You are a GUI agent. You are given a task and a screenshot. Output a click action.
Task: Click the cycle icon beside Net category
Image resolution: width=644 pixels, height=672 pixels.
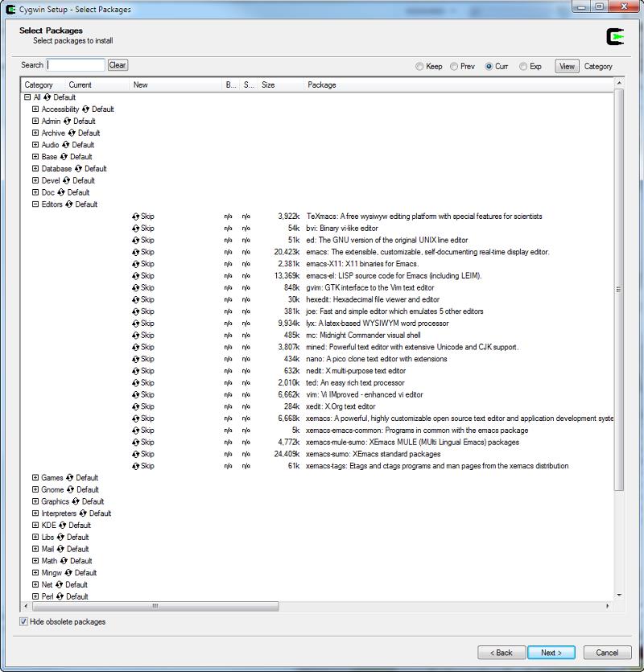[60, 584]
